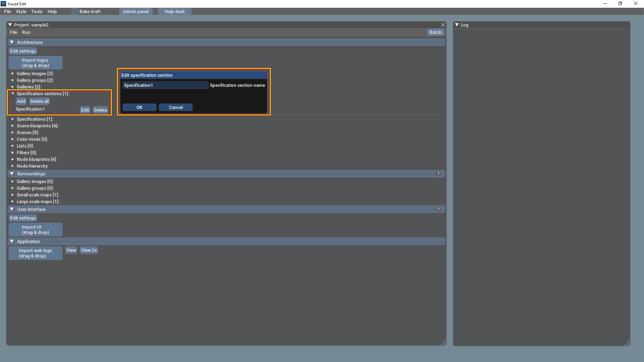Click the Surroundings help question mark icon
Viewport: 644px width, 362px height.
tap(438, 174)
